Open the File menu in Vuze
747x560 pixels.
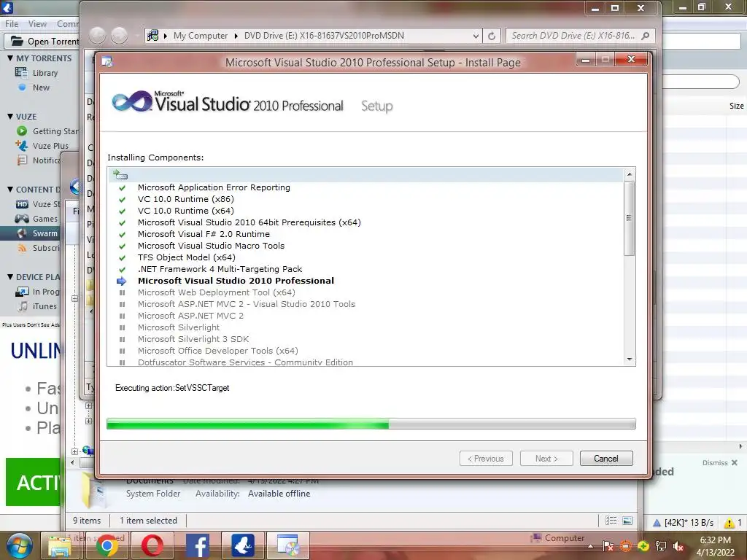pyautogui.click(x=12, y=24)
